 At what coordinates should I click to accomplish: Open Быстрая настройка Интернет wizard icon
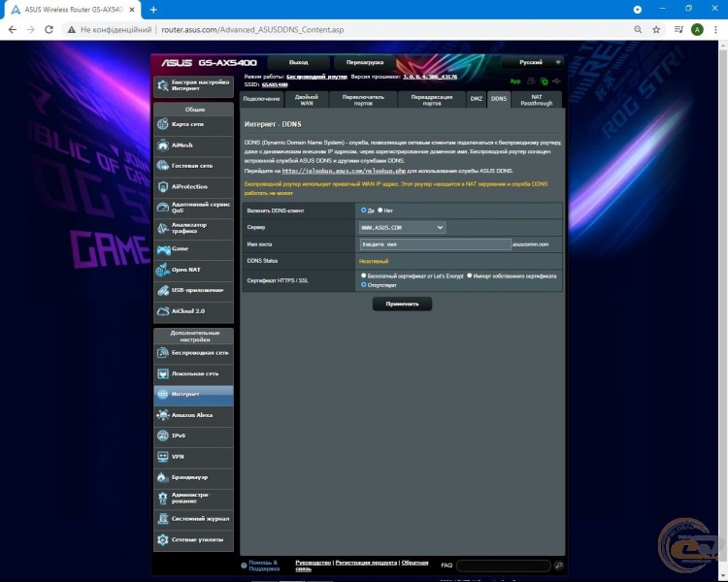[x=162, y=85]
